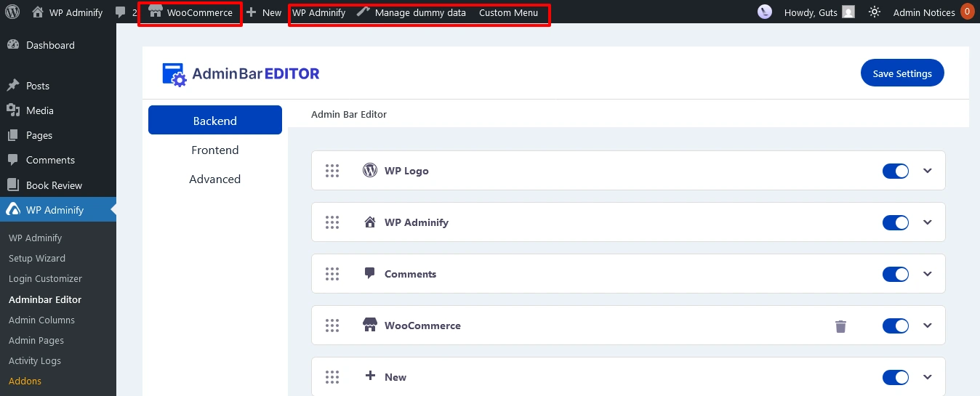This screenshot has width=980, height=396.
Task: Click the WooCommerce row label text
Action: click(x=422, y=326)
